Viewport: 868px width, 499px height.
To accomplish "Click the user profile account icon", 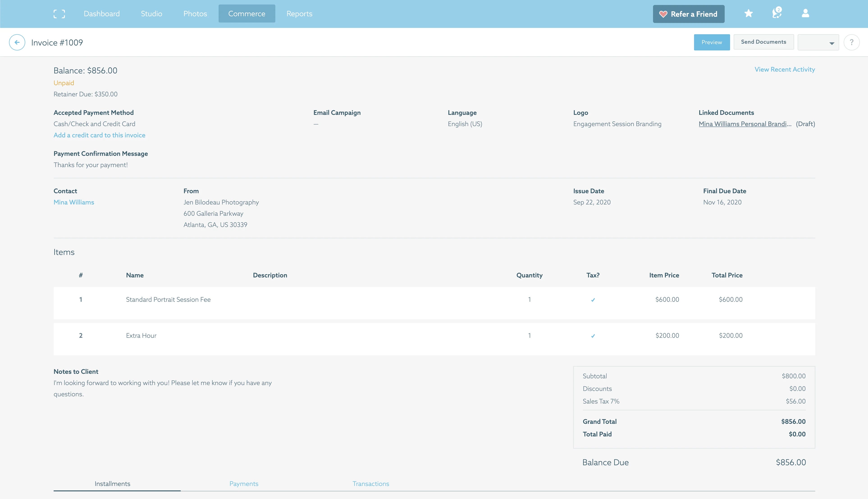I will [805, 13].
